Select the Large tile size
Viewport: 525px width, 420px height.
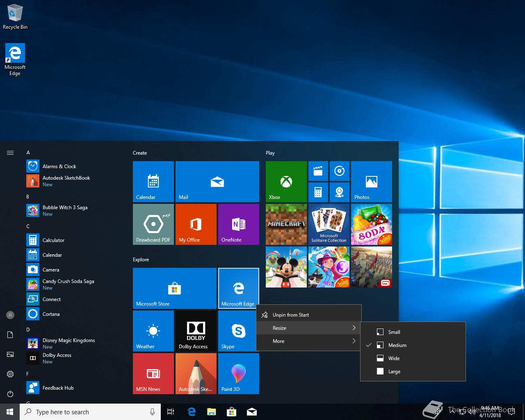click(x=413, y=371)
